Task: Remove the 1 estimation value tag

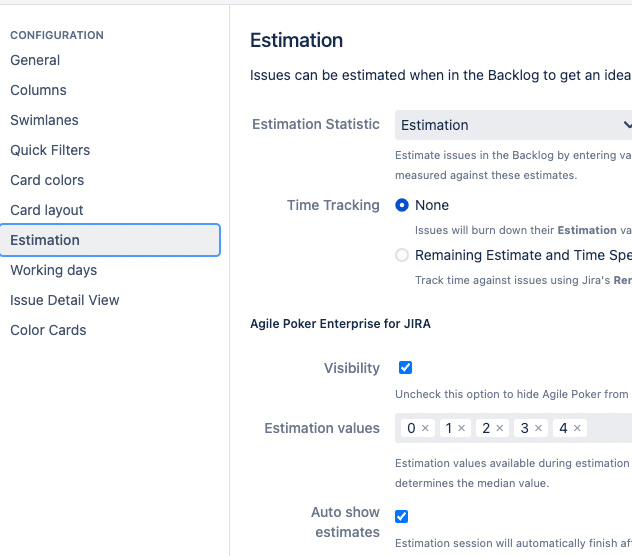Action: click(x=462, y=428)
